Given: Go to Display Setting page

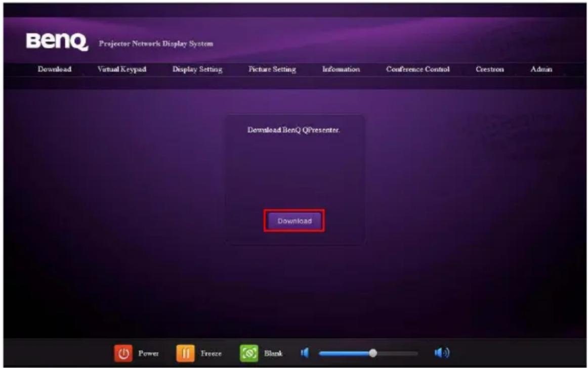Looking at the screenshot, I should 197,69.
